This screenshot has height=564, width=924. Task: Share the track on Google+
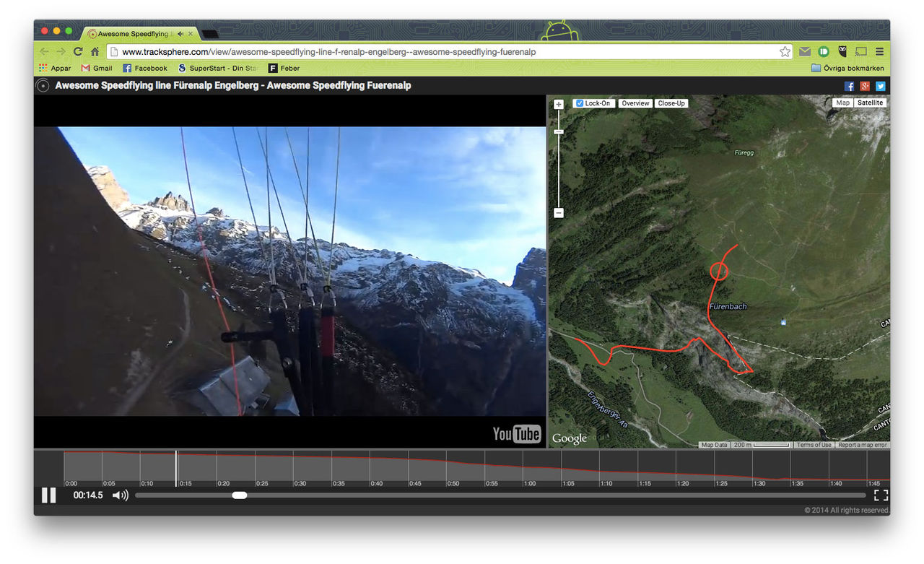pos(865,85)
